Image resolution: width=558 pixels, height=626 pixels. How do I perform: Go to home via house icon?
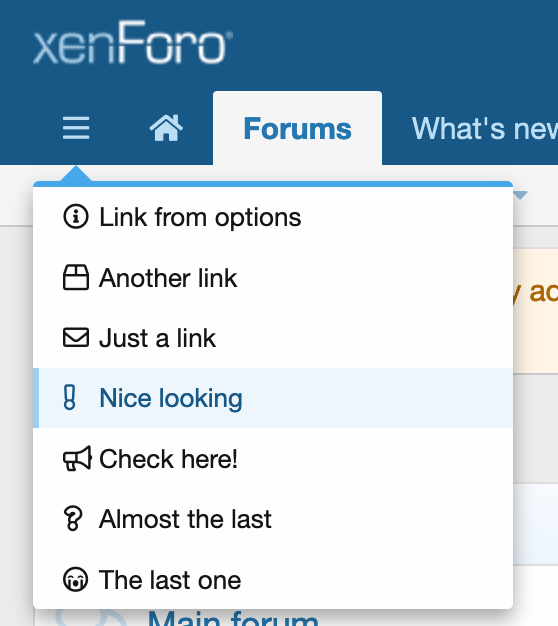coord(166,128)
